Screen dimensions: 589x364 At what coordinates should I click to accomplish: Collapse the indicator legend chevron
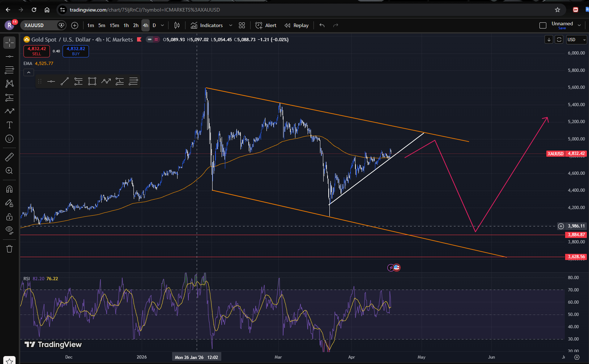coord(29,73)
